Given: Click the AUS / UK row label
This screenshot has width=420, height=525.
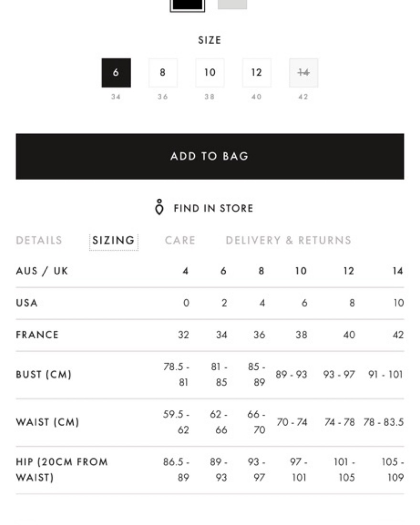Looking at the screenshot, I should [x=42, y=271].
